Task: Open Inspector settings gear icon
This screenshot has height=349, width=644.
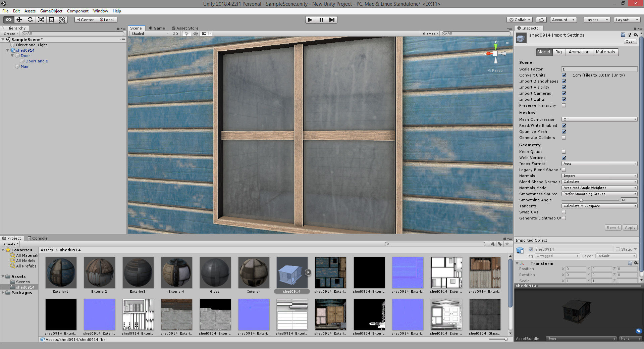Action: tap(635, 35)
